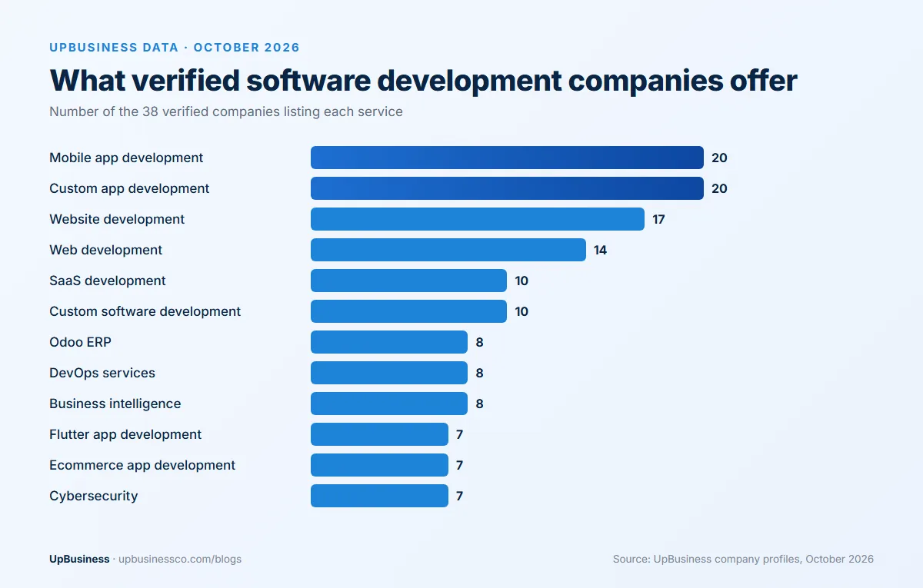Click the Cybersecurity bar
923x588 pixels.
pos(379,496)
